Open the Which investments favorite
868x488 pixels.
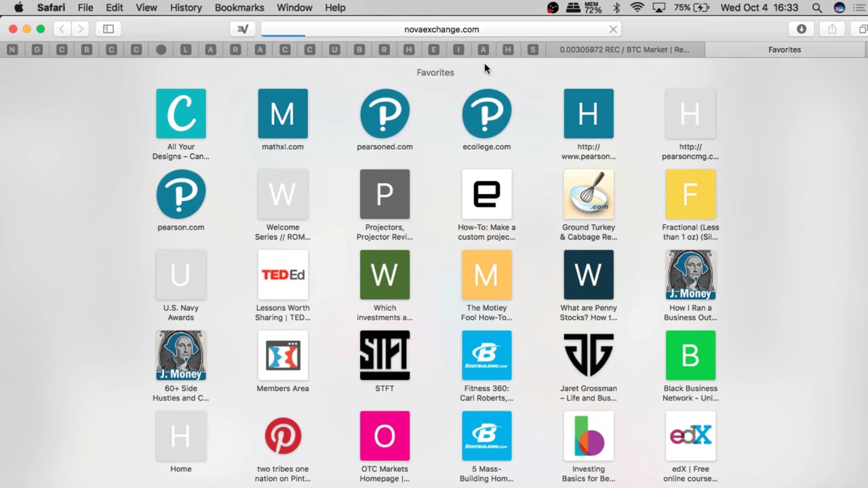(x=384, y=275)
